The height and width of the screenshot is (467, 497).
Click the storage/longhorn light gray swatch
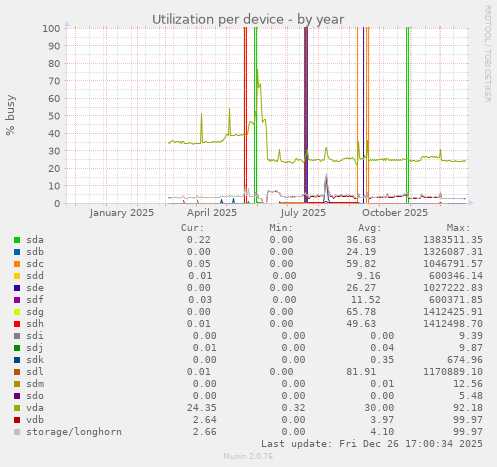tap(17, 432)
